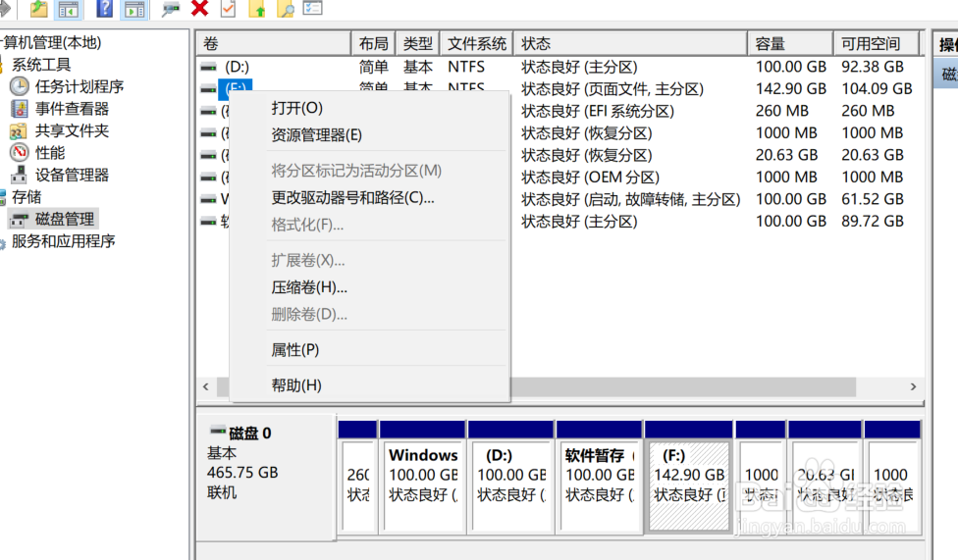Click the 性能 gauge icon in tree
958x560 pixels.
point(19,152)
